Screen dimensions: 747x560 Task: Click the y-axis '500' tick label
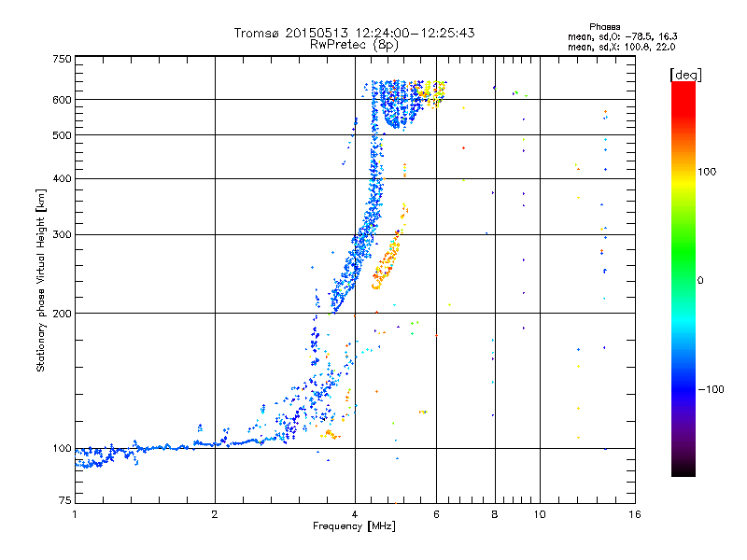tap(62, 135)
